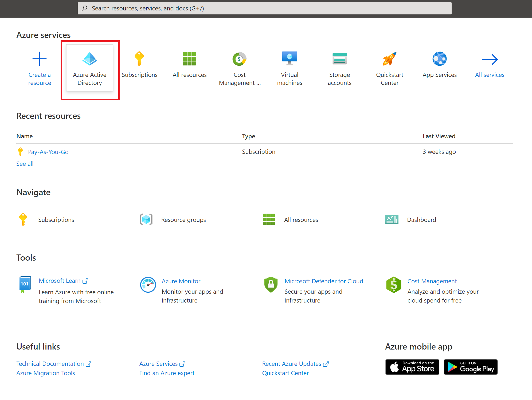Open Azure Migration Tools link

(46, 373)
